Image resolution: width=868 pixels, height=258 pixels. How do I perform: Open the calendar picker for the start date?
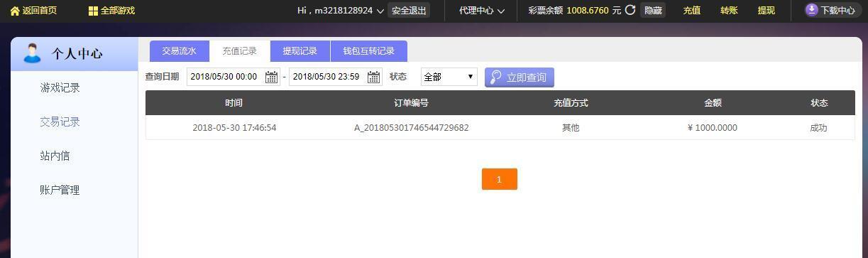tap(272, 77)
